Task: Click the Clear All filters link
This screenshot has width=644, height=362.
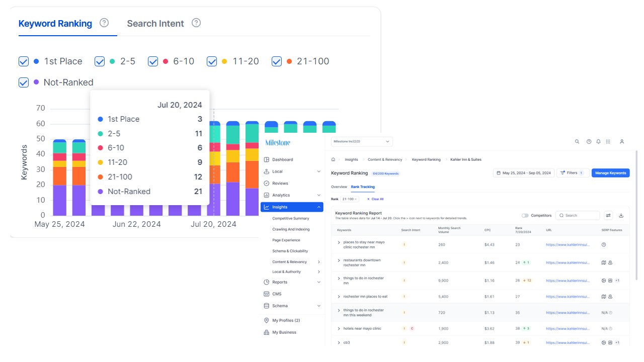Action: [x=375, y=199]
